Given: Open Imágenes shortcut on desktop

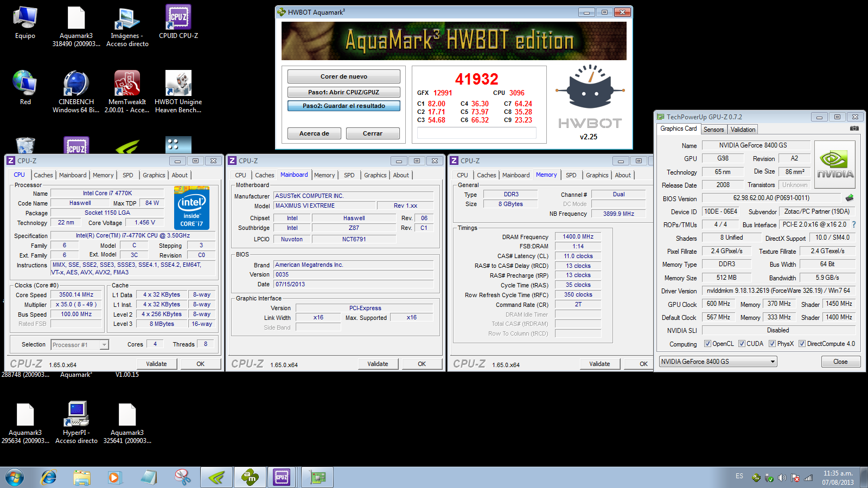Looking at the screenshot, I should [127, 26].
